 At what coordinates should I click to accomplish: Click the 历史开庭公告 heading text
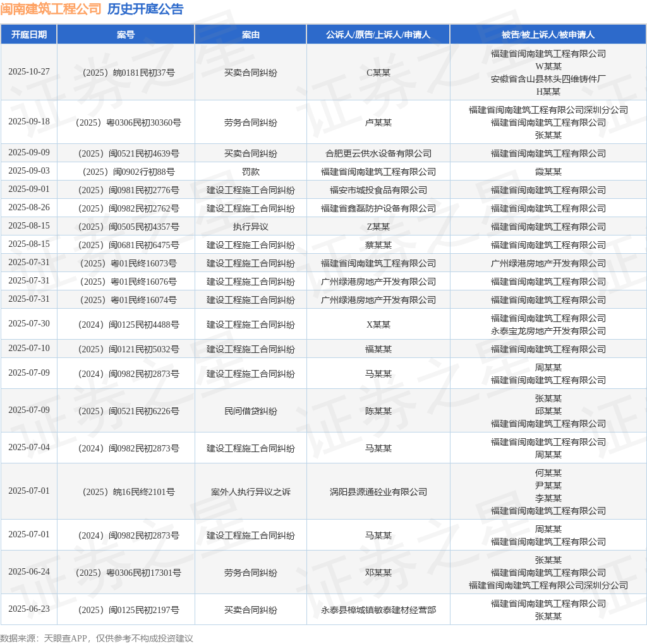[x=145, y=9]
